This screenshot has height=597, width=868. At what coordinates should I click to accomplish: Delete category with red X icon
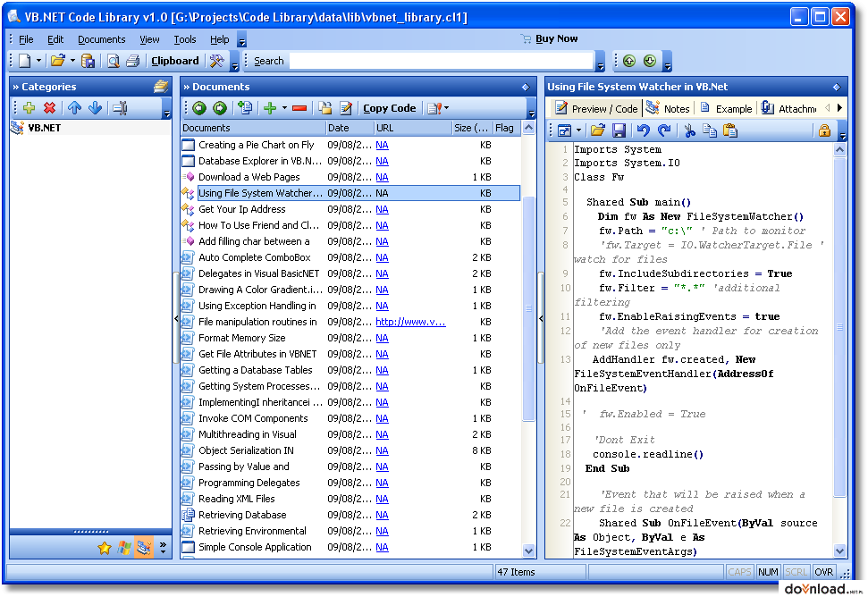[50, 108]
